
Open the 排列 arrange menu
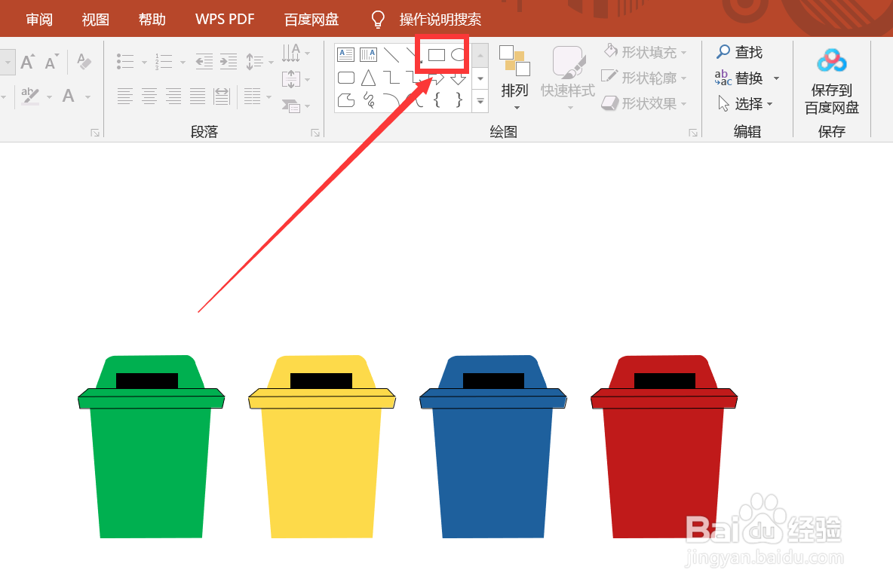[x=515, y=78]
